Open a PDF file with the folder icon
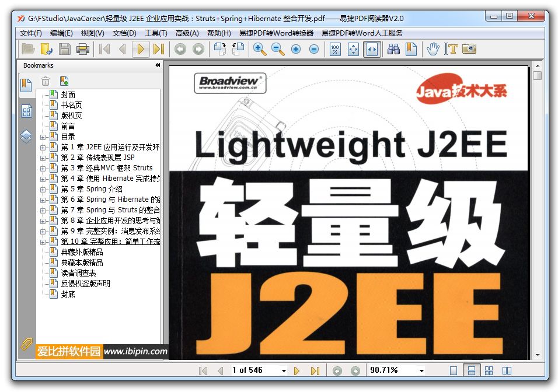The image size is (558, 392). pyautogui.click(x=28, y=49)
